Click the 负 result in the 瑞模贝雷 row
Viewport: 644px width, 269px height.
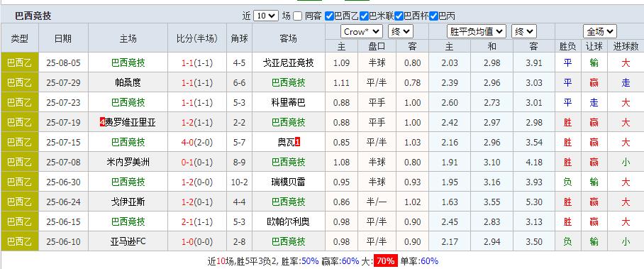pos(567,182)
